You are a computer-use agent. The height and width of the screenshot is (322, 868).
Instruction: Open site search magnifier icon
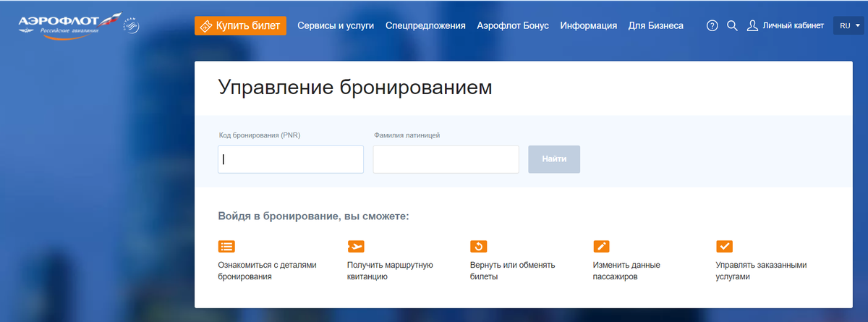click(x=732, y=25)
